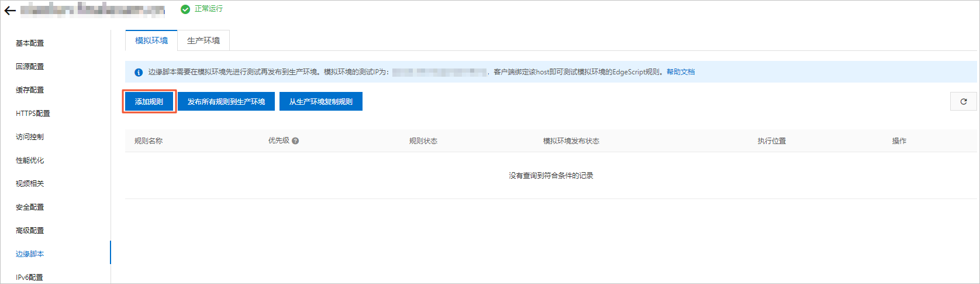The height and width of the screenshot is (284, 980).
Task: Click the back arrow icon
Action: coord(10,11)
